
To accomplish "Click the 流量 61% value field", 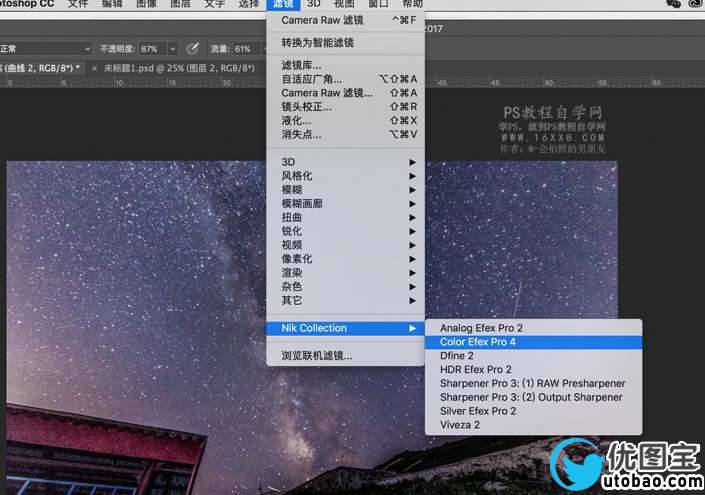I will point(245,49).
